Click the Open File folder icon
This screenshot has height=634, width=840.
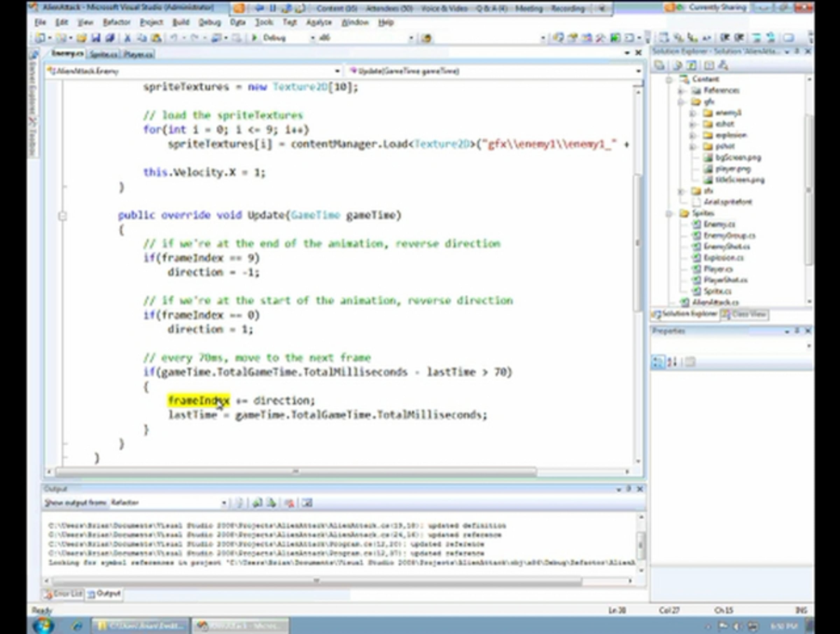click(x=81, y=37)
